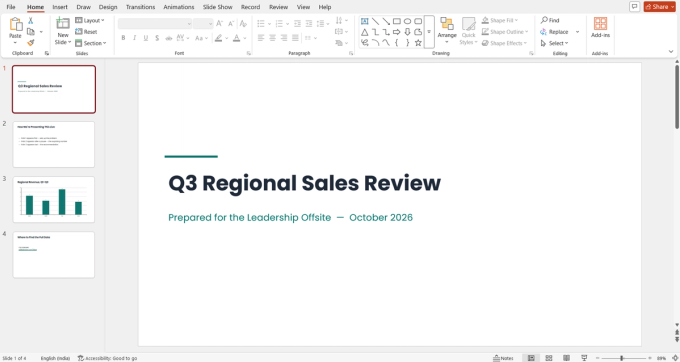Open the font name combo box
Image resolution: width=680 pixels, height=362 pixels.
tap(155, 23)
